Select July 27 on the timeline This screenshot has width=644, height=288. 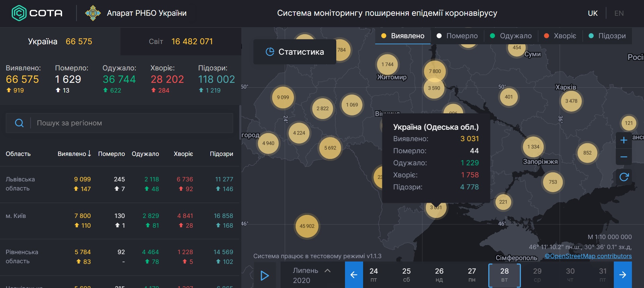coord(472,275)
